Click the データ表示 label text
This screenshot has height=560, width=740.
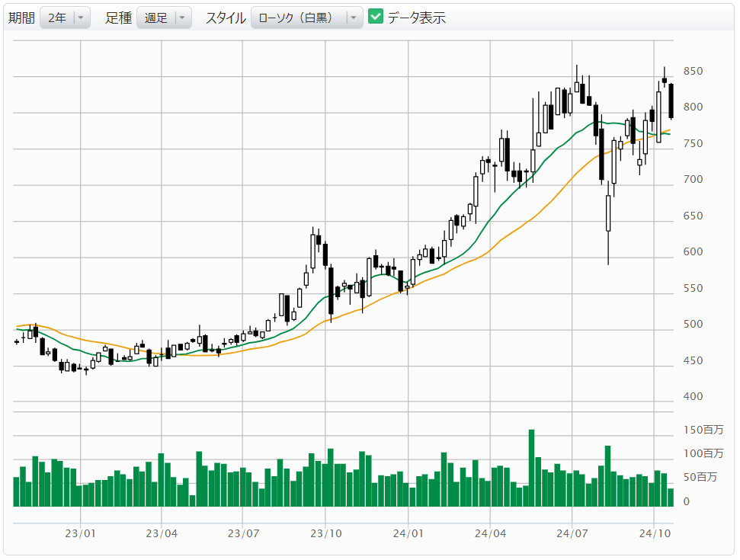tap(416, 18)
